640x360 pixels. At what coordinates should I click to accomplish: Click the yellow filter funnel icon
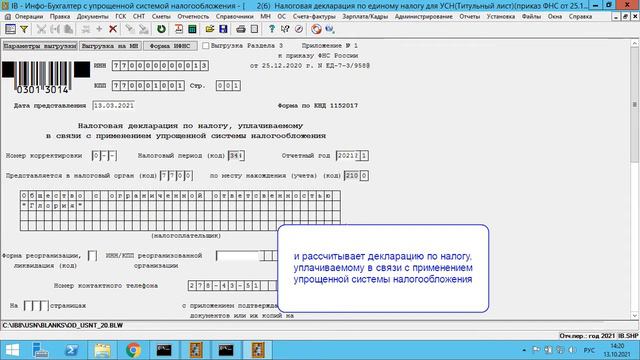[x=24, y=29]
